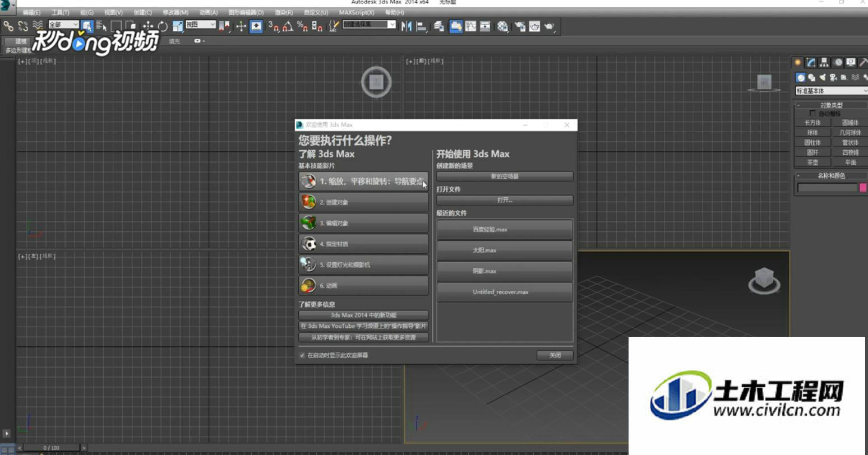Open the reference coordinate system dropdown 视图
This screenshot has height=455, width=868.
pyautogui.click(x=201, y=25)
